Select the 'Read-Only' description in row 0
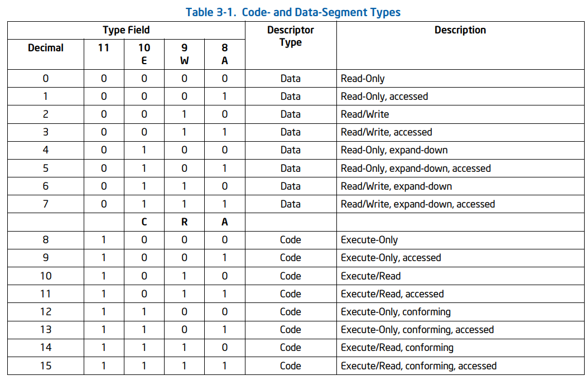Screen dimensions: 588x380 point(363,79)
